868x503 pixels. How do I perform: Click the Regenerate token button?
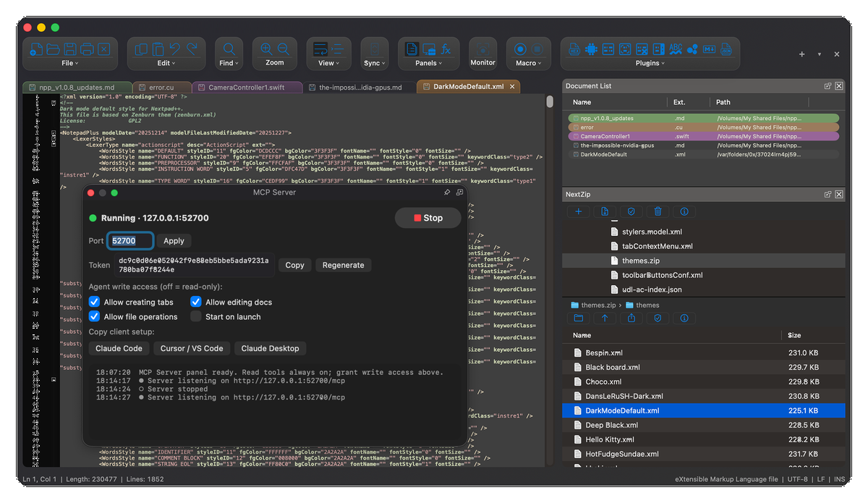[x=343, y=265]
